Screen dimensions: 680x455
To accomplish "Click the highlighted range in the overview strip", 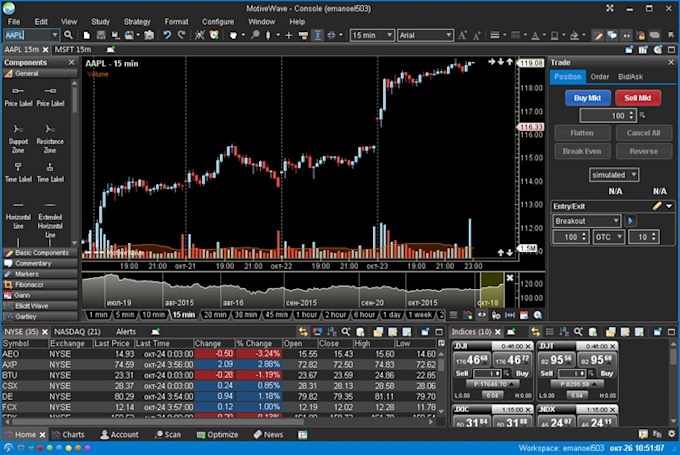I will point(491,290).
